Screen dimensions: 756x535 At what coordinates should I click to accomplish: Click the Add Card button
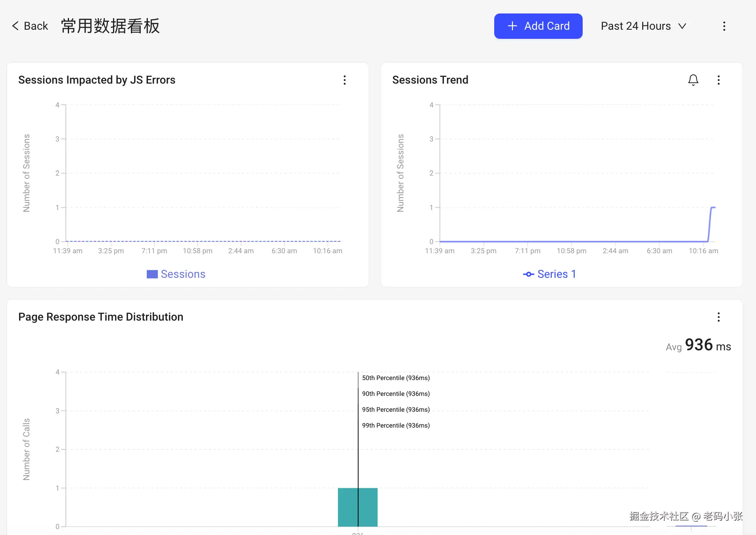(x=538, y=26)
